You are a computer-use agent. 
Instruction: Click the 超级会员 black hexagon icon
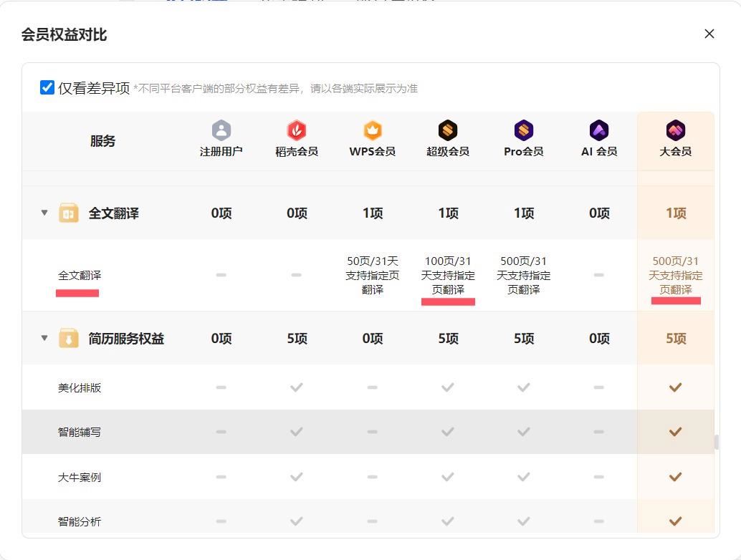(448, 130)
